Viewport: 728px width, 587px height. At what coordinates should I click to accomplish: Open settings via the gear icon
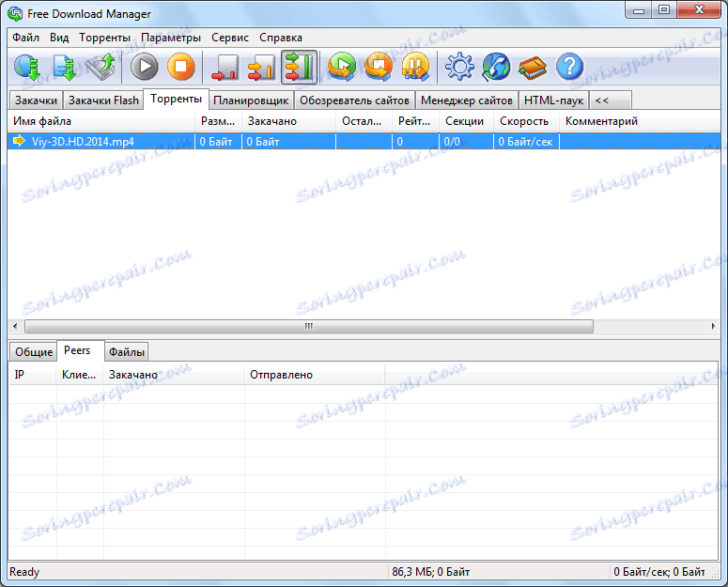pyautogui.click(x=459, y=68)
